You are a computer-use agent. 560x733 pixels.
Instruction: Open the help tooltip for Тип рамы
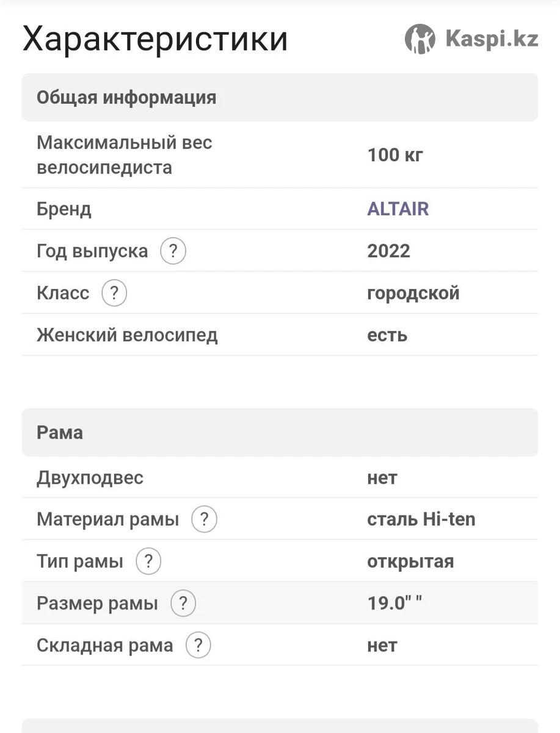(148, 561)
